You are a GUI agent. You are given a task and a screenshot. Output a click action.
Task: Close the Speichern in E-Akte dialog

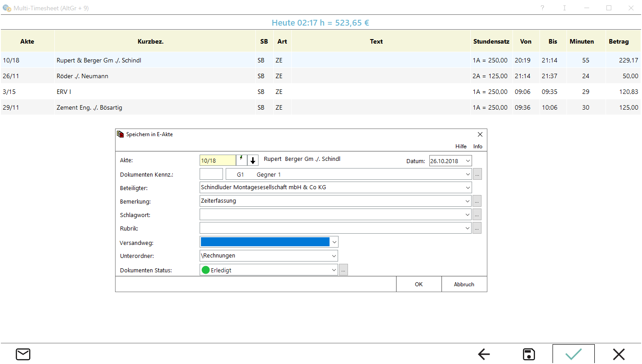coord(480,134)
